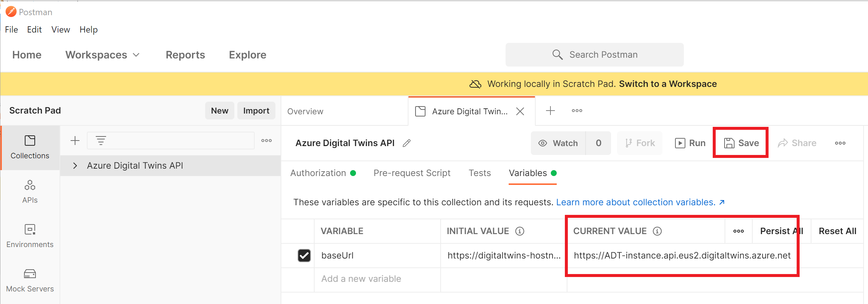The width and height of the screenshot is (868, 304).
Task: Click the Fork button
Action: coord(640,143)
